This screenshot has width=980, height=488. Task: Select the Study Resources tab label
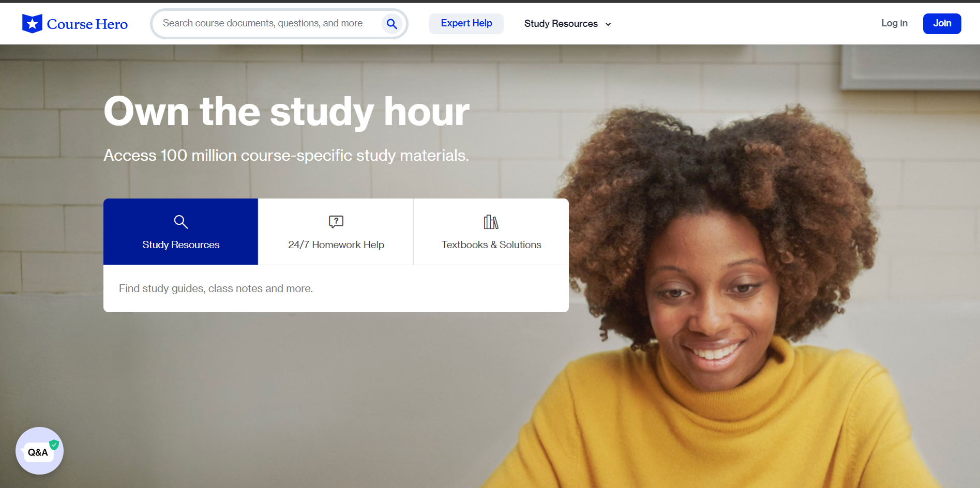click(x=180, y=245)
